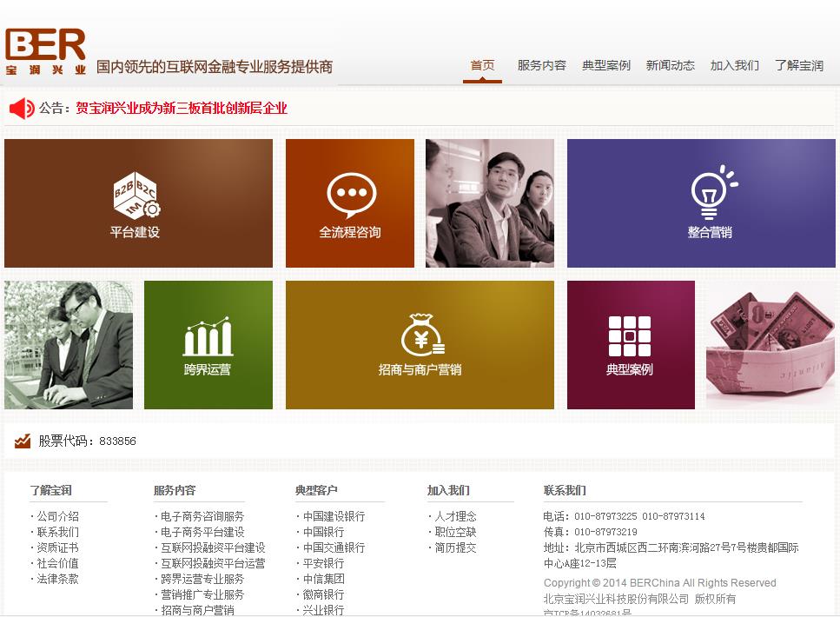Open 互联网投融资平台运营 footer link
The height and width of the screenshot is (617, 840).
pos(213,563)
